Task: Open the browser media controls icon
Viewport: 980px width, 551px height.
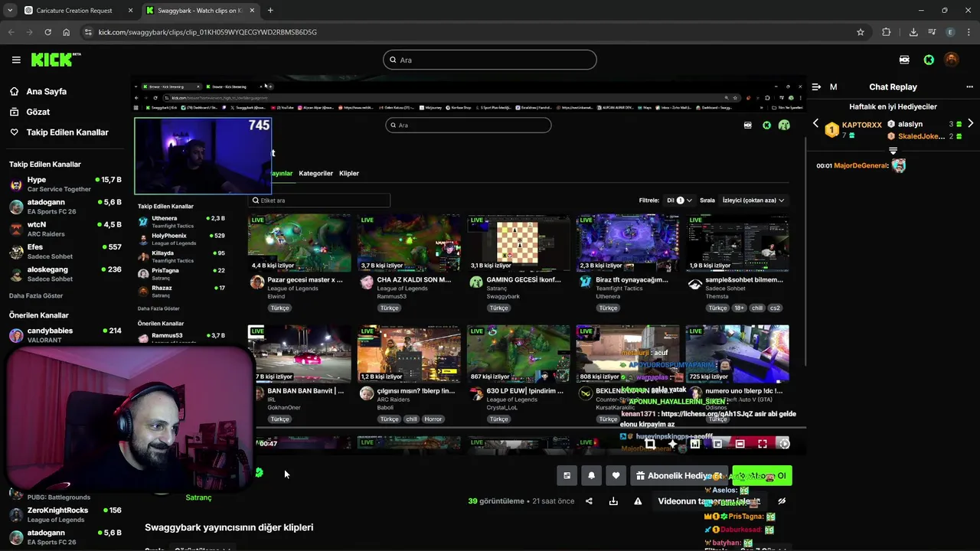Action: [x=932, y=32]
